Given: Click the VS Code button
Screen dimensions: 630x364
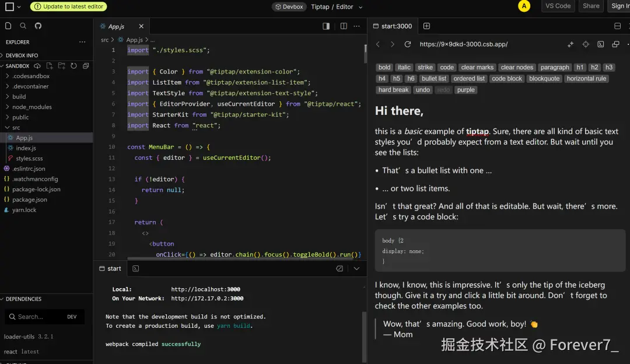Looking at the screenshot, I should tap(558, 6).
